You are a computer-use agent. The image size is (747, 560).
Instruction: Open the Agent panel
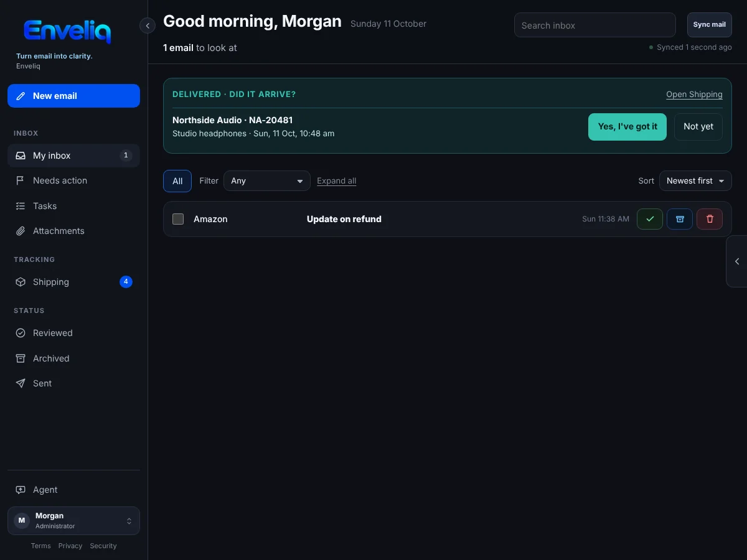coord(73,490)
